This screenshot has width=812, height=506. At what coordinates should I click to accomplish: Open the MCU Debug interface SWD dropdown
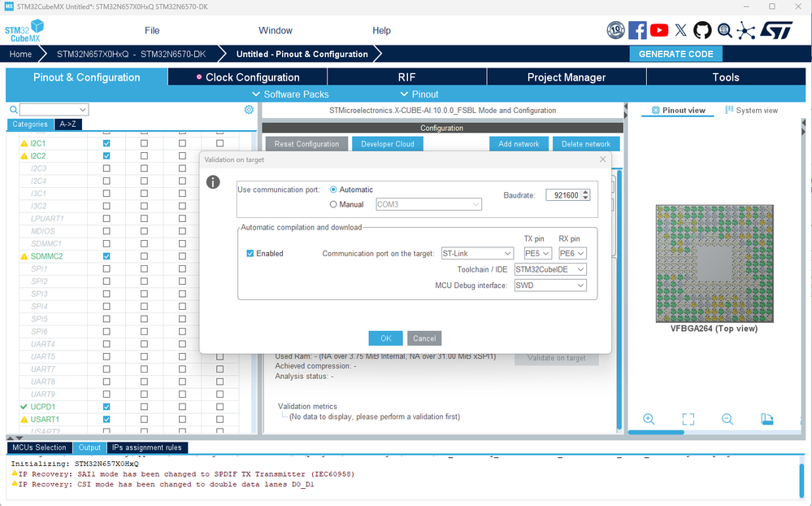point(550,286)
